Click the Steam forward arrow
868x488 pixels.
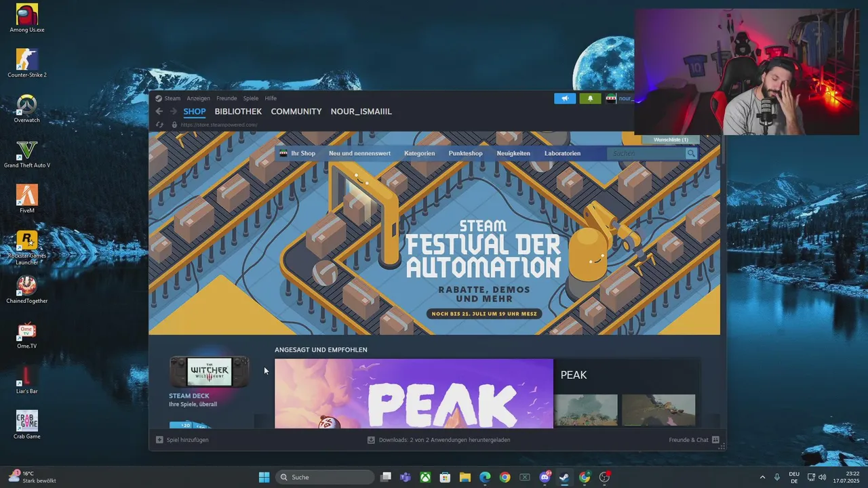(x=173, y=111)
